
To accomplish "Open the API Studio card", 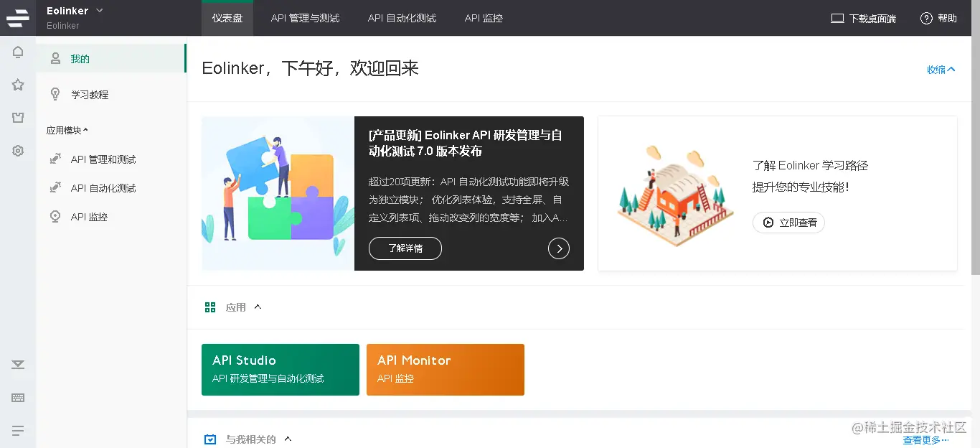I will pos(281,370).
